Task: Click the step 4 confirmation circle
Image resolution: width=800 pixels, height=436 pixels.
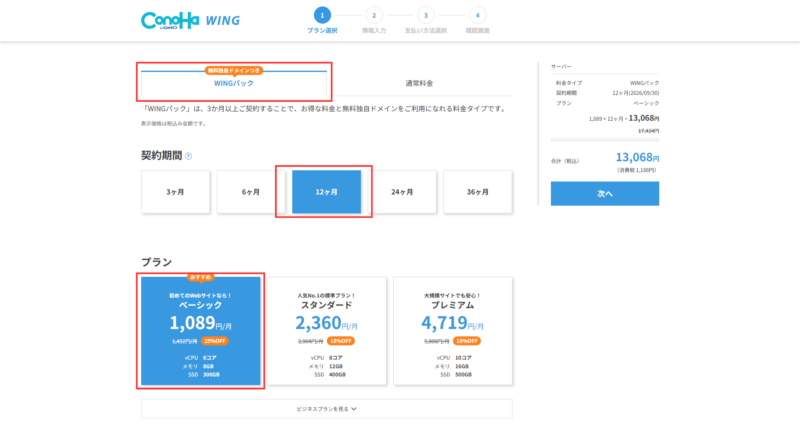Action: [479, 15]
